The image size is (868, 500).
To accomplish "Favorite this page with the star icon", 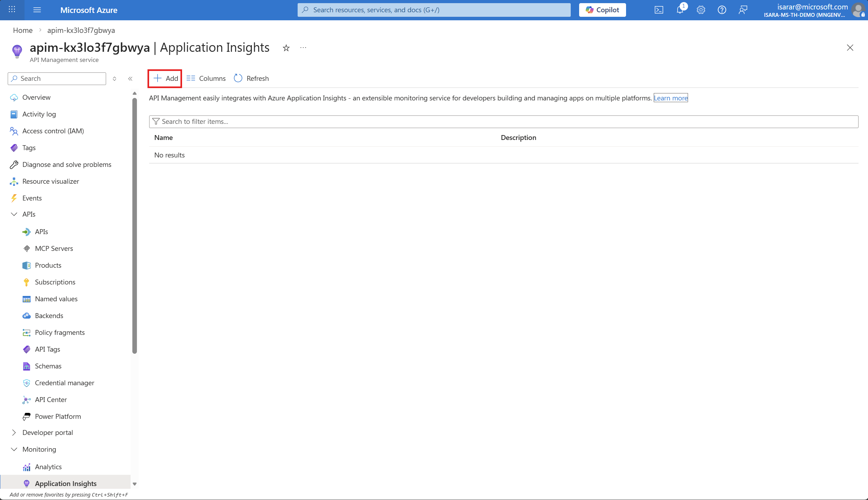I will [x=286, y=48].
